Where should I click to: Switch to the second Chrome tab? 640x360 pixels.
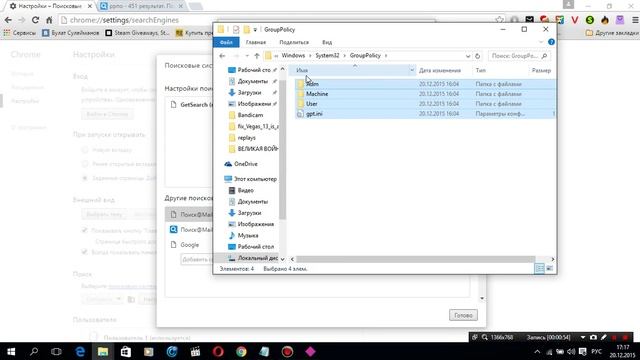coord(141,6)
